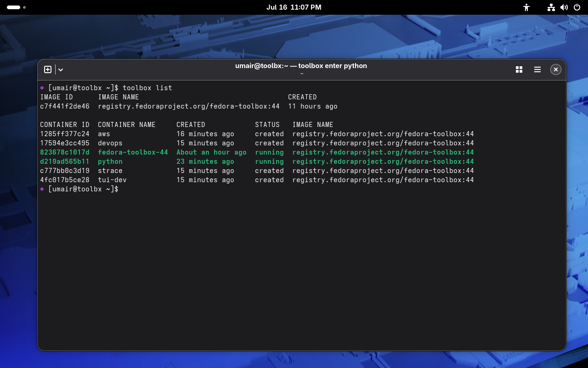The height and width of the screenshot is (368, 588).
Task: Open the terminal hamburger menu
Action: [x=537, y=69]
